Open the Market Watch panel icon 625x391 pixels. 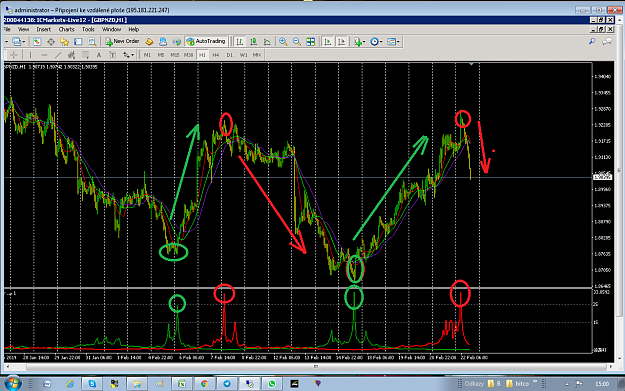click(37, 41)
